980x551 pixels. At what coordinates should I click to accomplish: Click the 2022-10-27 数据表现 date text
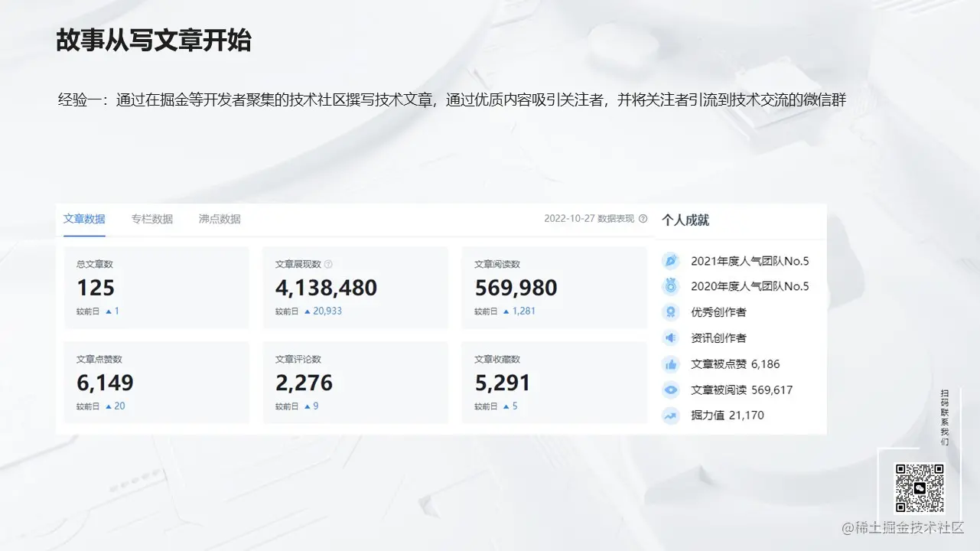[589, 219]
